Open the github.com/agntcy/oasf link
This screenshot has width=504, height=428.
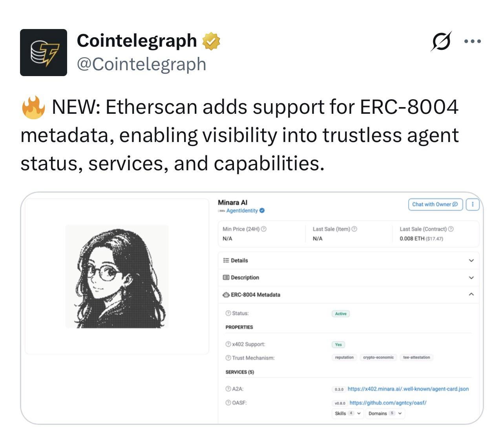point(388,403)
